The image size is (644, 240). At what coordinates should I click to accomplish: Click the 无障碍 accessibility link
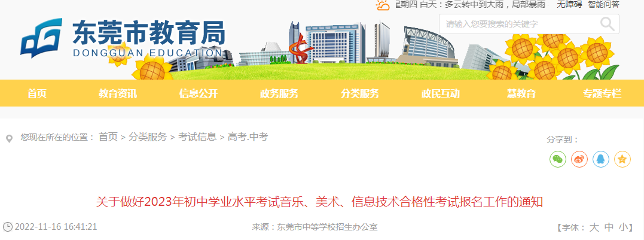[x=569, y=5]
